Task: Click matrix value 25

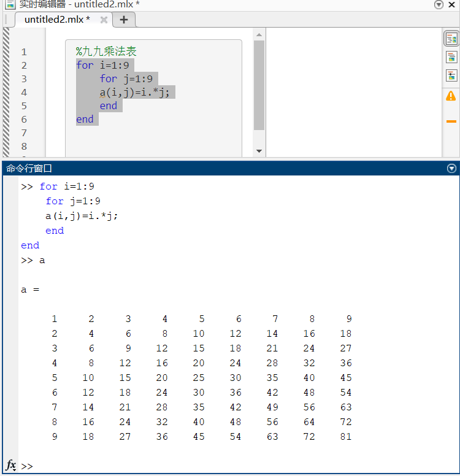Action: (x=199, y=378)
